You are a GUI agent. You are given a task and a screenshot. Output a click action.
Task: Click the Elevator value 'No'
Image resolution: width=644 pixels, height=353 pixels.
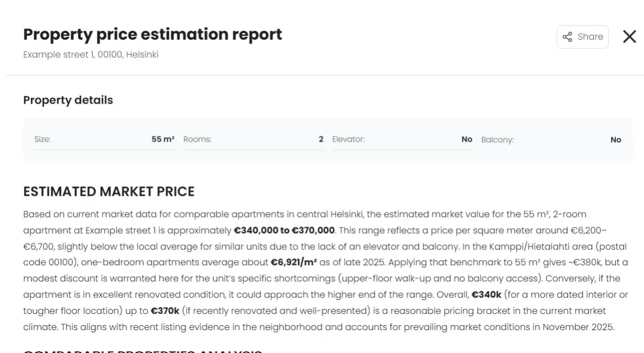467,139
